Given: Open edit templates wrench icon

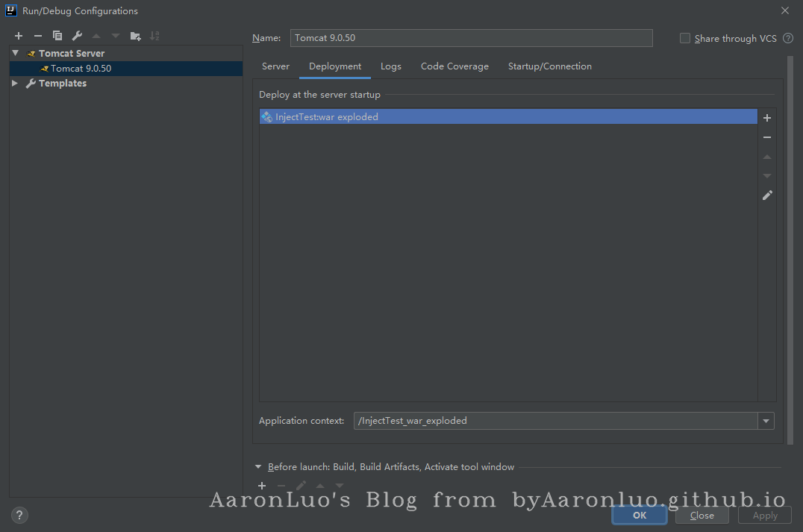Looking at the screenshot, I should [x=77, y=36].
